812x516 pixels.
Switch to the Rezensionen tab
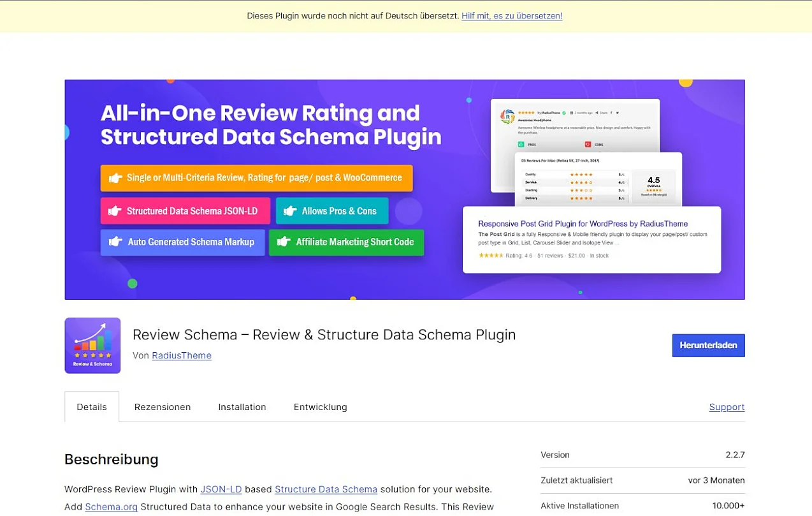[163, 407]
